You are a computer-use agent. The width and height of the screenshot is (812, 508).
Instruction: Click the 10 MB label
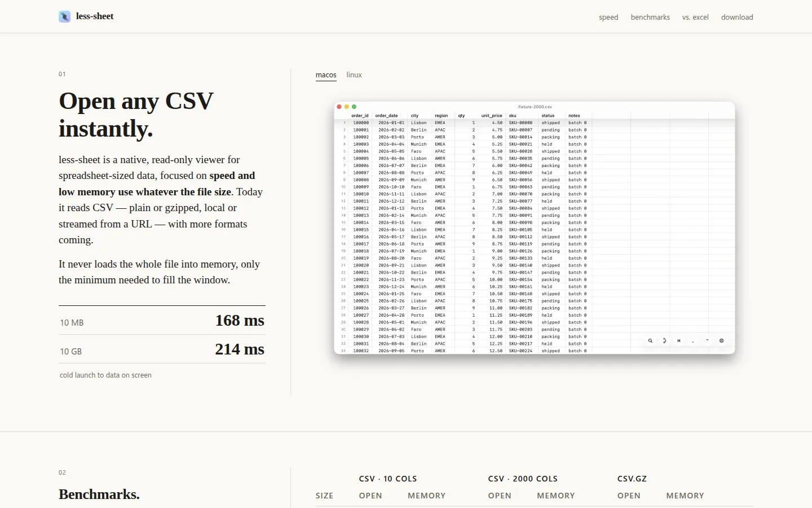coord(72,323)
